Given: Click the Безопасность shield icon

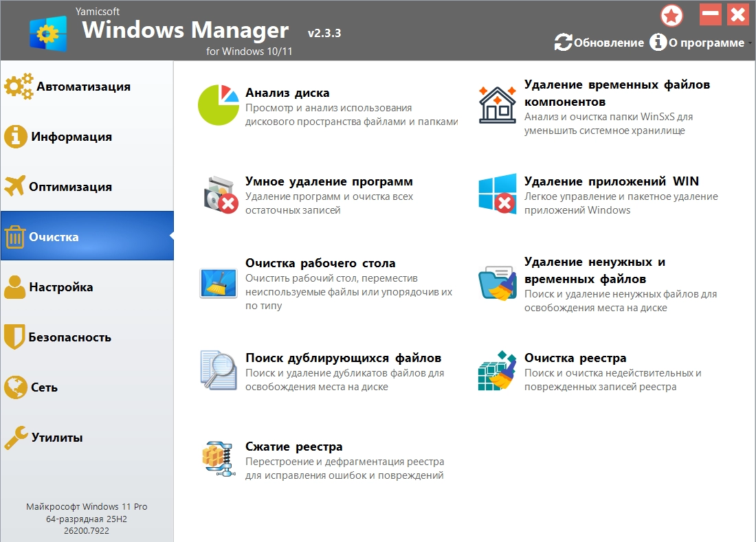Looking at the screenshot, I should pos(14,337).
